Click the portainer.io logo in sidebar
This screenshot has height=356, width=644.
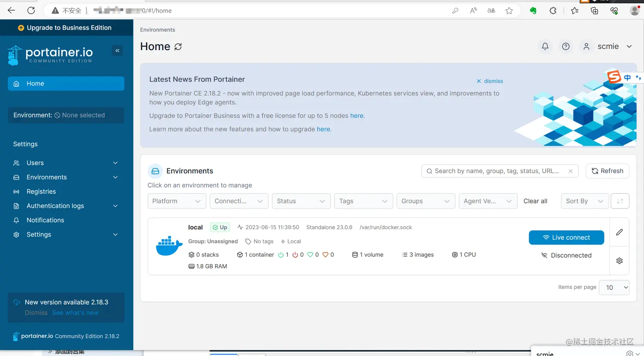tap(50, 55)
